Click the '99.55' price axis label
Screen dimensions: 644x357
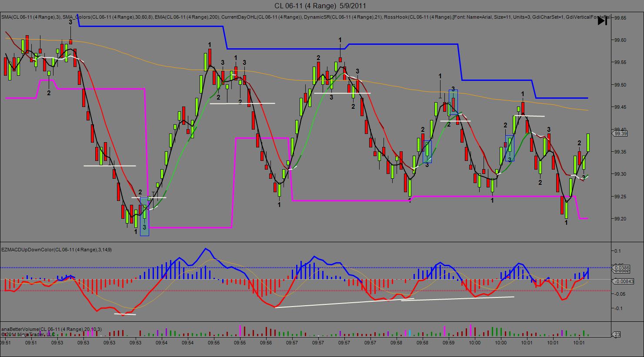621,63
